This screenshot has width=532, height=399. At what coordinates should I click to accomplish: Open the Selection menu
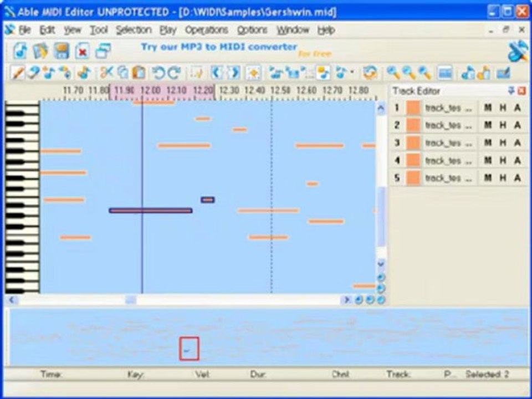click(134, 30)
